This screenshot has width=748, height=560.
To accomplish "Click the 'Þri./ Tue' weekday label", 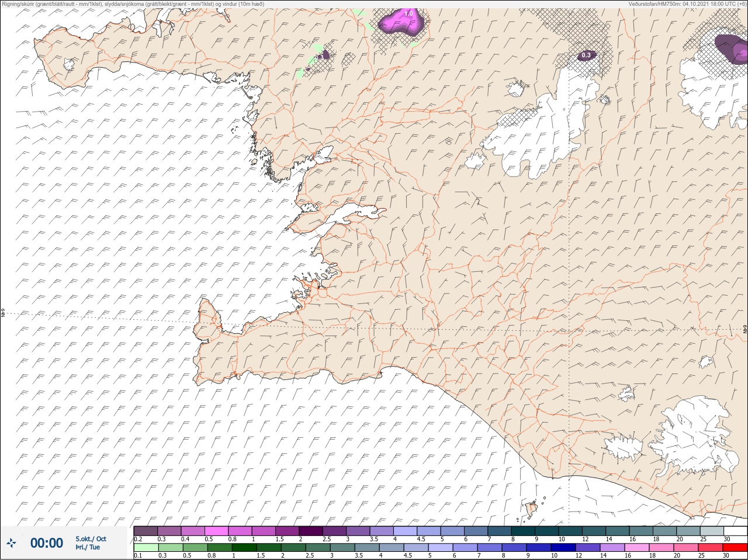I will click(x=88, y=547).
